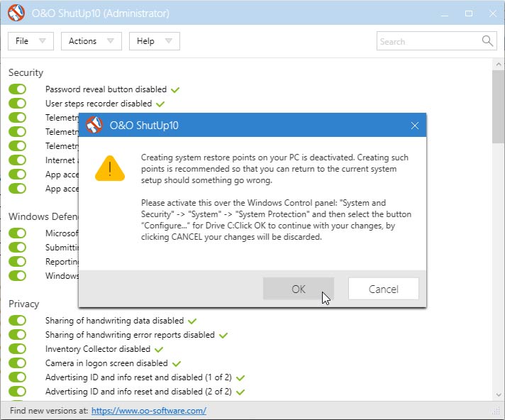Click Cancel to discard changes

click(383, 289)
